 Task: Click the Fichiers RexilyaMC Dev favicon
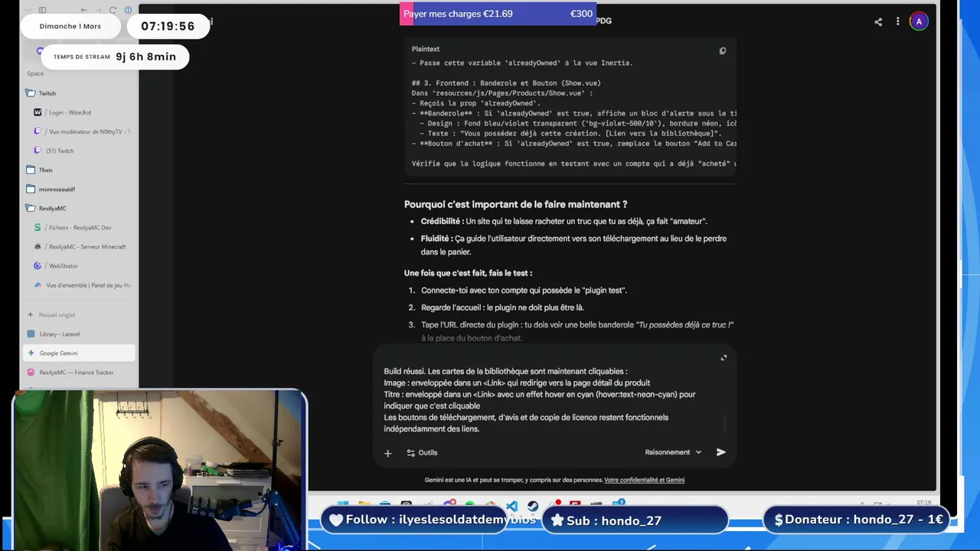point(38,227)
